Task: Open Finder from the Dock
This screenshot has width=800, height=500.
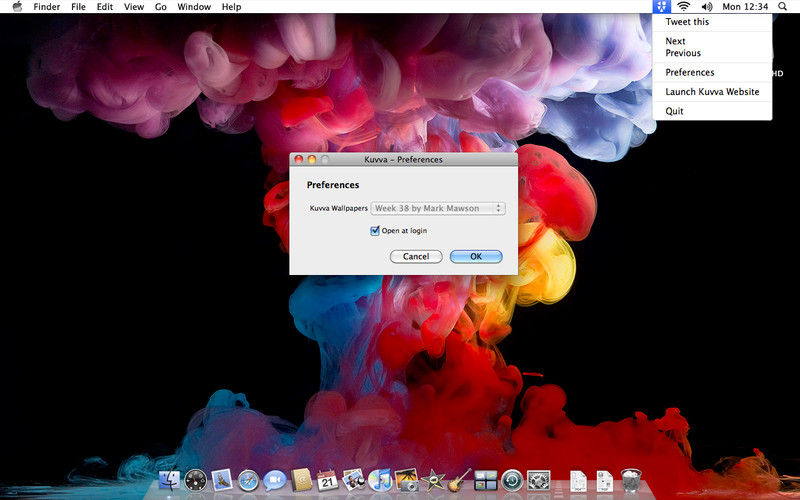Action: pos(169,480)
